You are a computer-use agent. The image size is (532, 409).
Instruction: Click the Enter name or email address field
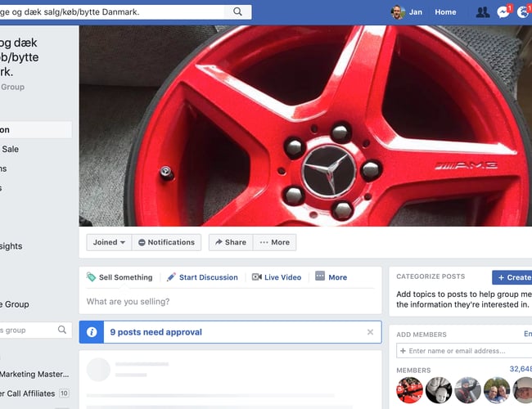pos(464,351)
